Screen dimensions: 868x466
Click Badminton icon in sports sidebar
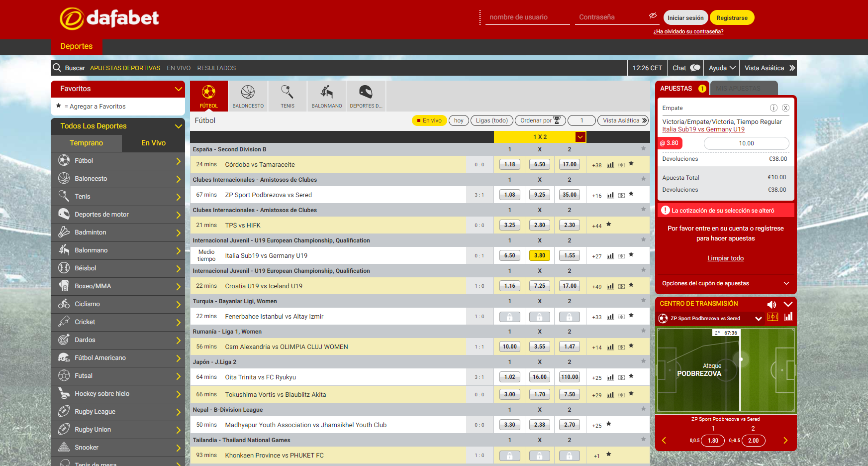tap(64, 232)
